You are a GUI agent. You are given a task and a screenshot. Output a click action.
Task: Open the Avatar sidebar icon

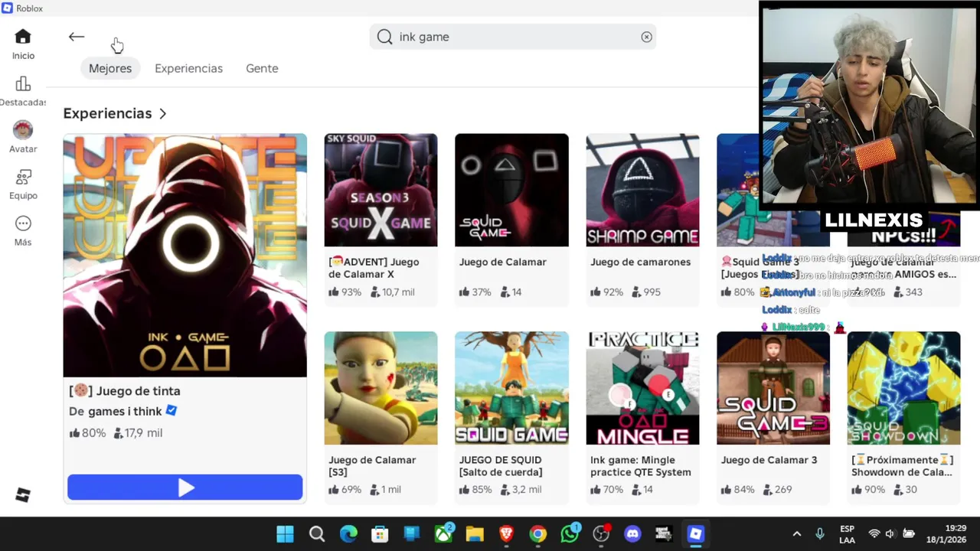tap(23, 130)
